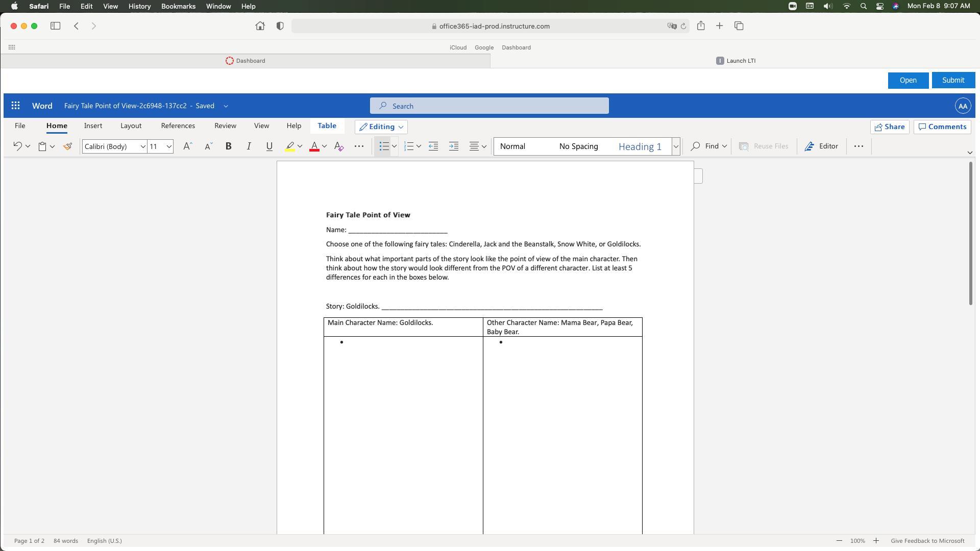Toggle Bold formatting
This screenshot has height=551, width=980.
pos(228,146)
